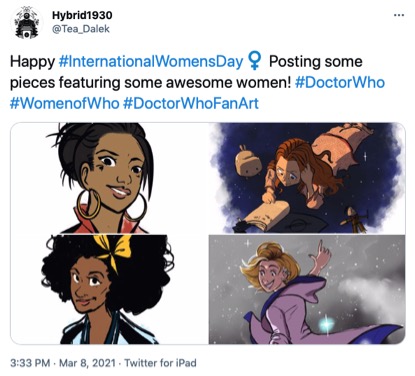Click the @Tea_Dalek handle
This screenshot has width=415, height=376.
point(81,29)
